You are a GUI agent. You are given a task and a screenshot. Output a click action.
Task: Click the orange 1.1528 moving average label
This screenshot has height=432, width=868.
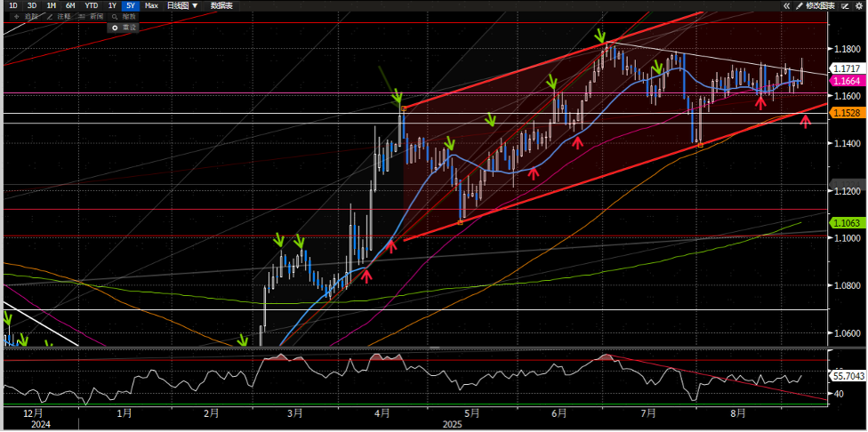(848, 112)
